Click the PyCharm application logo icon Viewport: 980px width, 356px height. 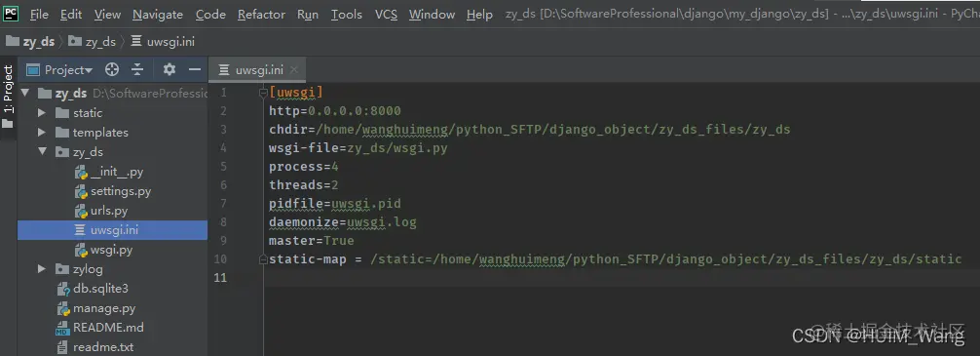click(11, 13)
